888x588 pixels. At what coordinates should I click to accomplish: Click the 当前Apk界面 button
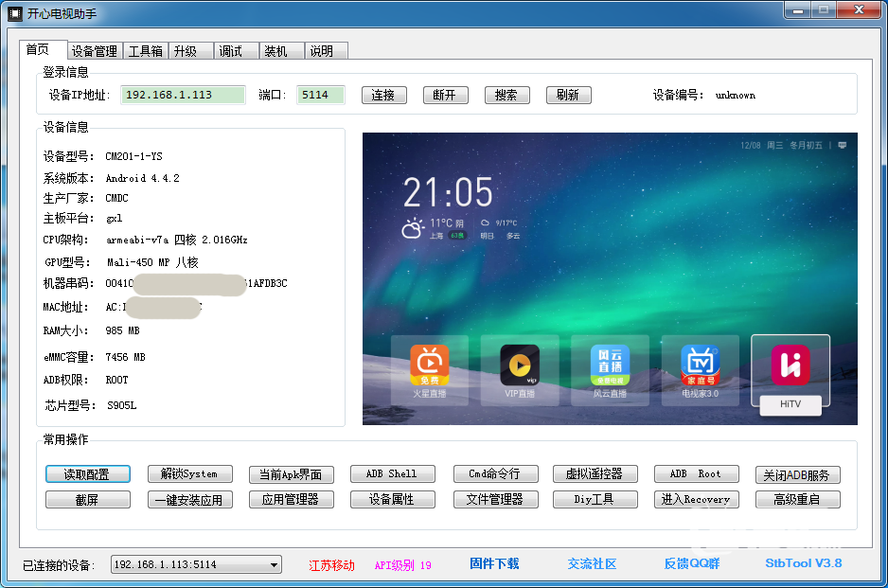point(291,474)
